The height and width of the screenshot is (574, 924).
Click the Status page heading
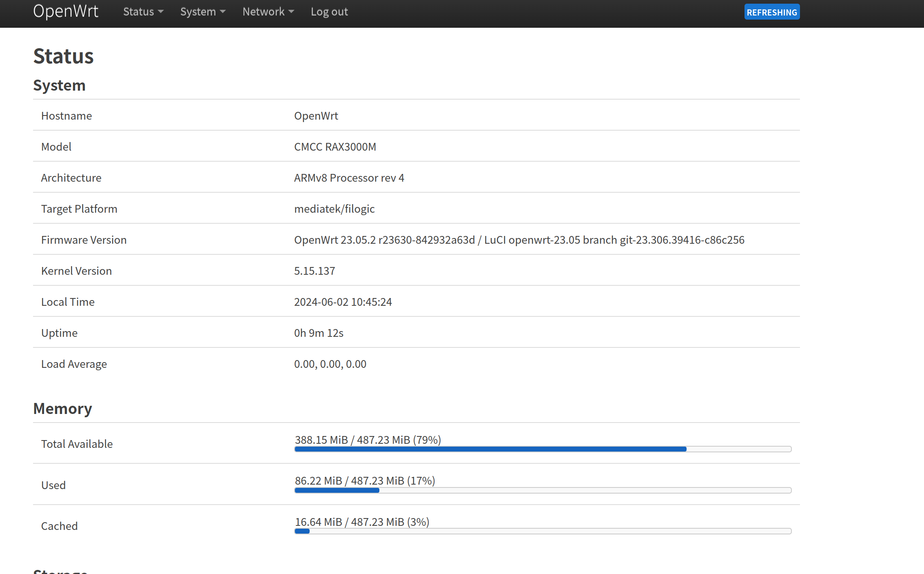(63, 56)
